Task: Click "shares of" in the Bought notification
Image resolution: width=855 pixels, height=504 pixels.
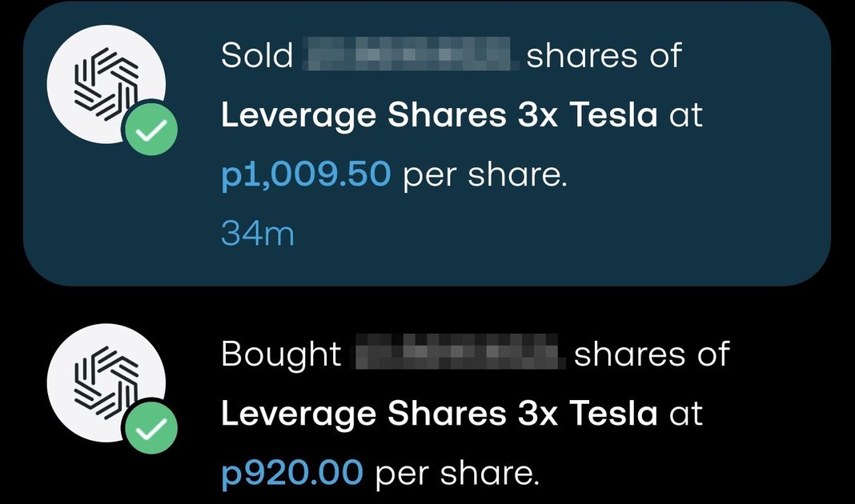Action: pos(652,354)
